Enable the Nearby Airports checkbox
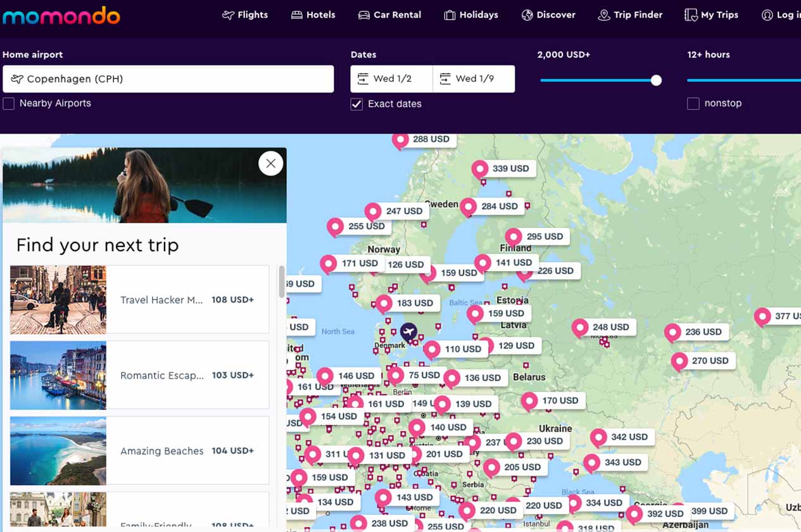 9,104
